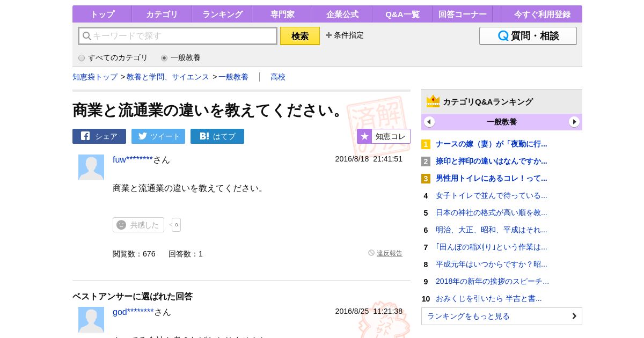Screen dimensions: 644x338
Task: Go to next ranking category arrow
Action: [574, 122]
